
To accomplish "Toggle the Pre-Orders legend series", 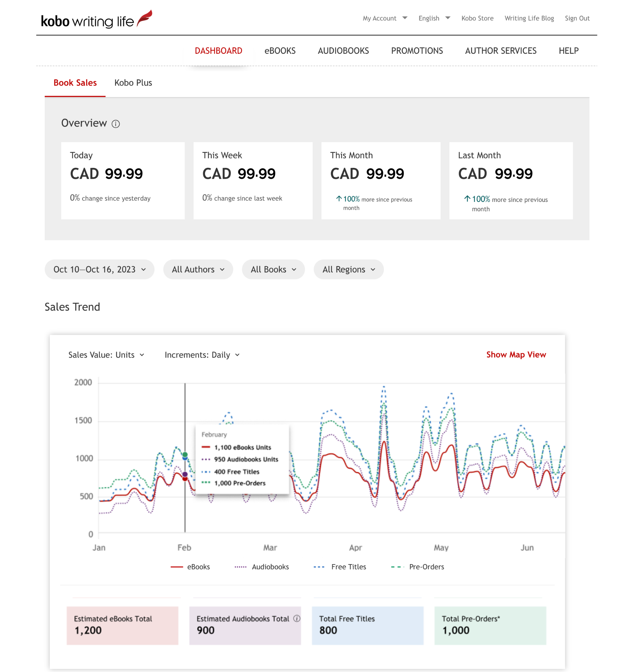I will 418,567.
